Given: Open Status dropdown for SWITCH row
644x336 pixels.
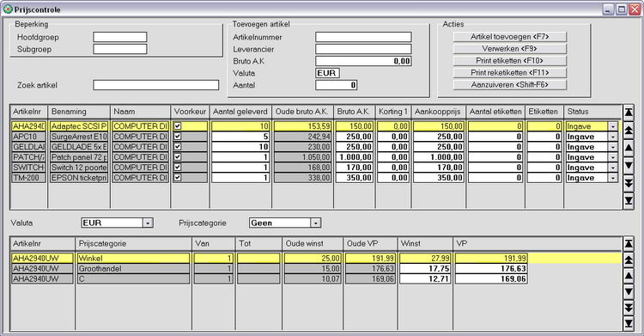Looking at the screenshot, I should [613, 168].
